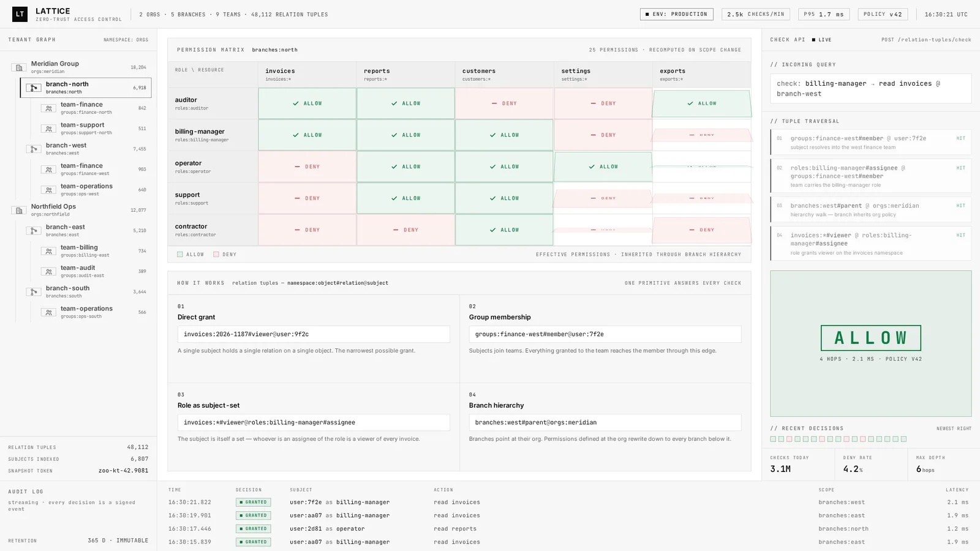
Task: Click the 2.5k CHECKS/MIN indicator
Action: tap(756, 14)
